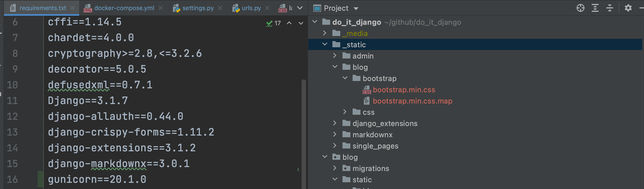
Task: Click the cryptography>=2.8,<=3.2.6 line
Action: click(125, 53)
